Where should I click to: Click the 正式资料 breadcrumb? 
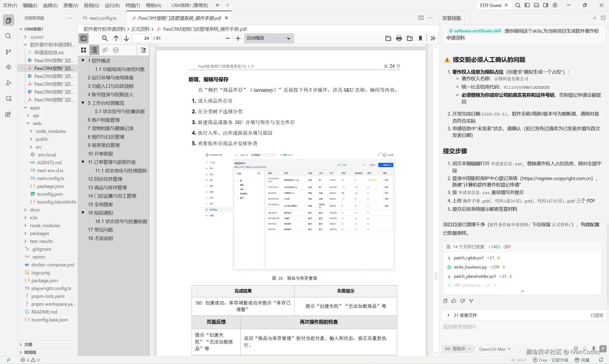[140, 29]
